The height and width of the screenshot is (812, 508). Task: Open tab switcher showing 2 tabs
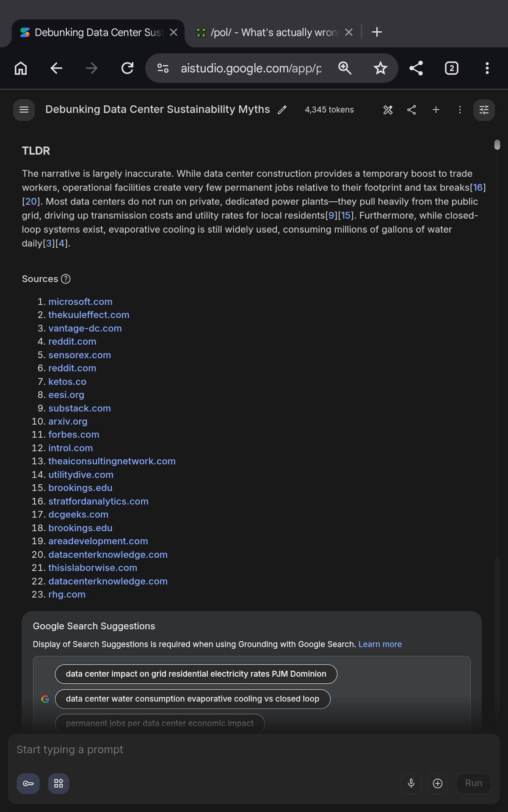coord(452,68)
